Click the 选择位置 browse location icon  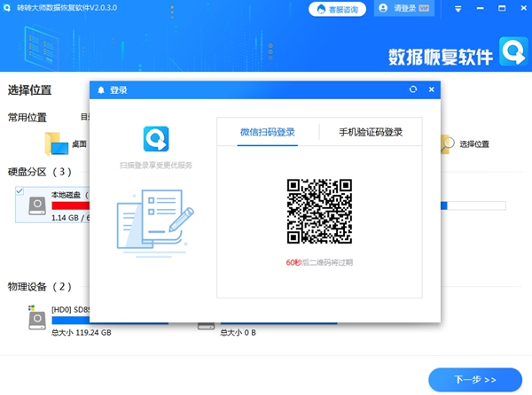[x=448, y=144]
